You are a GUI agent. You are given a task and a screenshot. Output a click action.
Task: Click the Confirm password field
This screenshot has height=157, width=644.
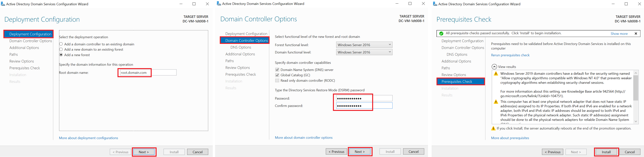pos(364,106)
